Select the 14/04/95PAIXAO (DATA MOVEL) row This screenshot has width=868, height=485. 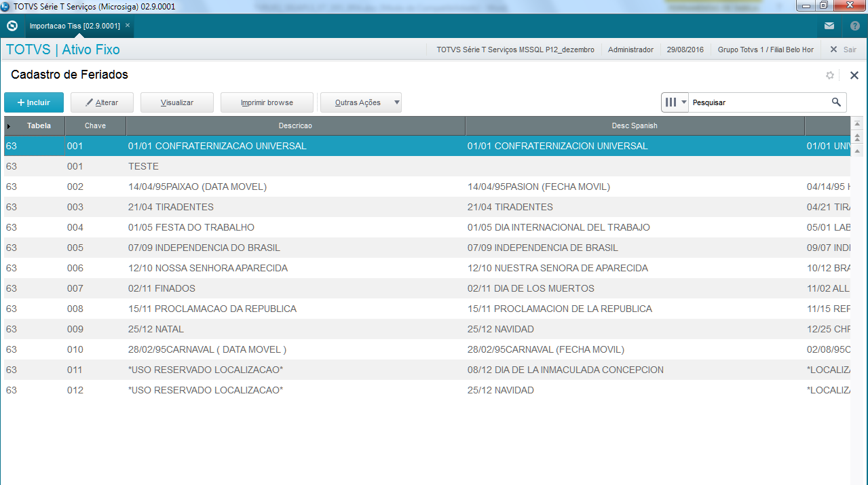pyautogui.click(x=426, y=187)
